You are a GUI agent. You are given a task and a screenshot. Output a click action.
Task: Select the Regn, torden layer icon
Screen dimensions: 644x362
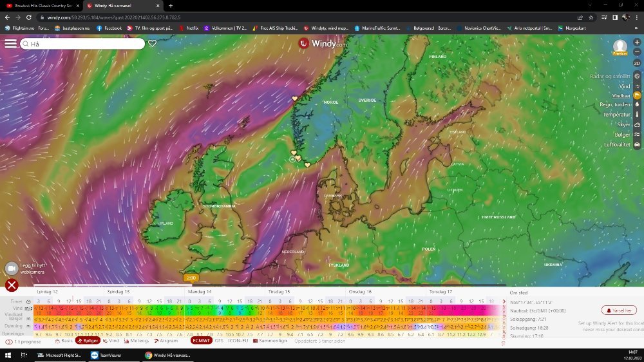pos(637,105)
